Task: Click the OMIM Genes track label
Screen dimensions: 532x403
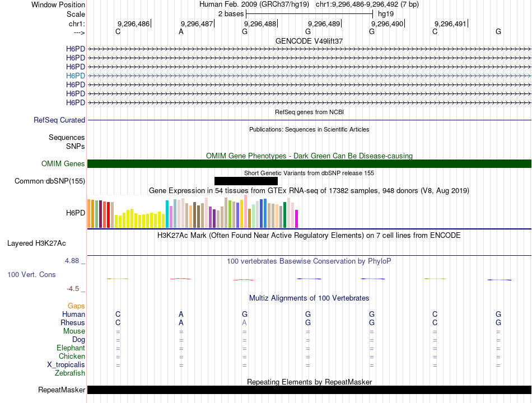Action: click(x=63, y=163)
